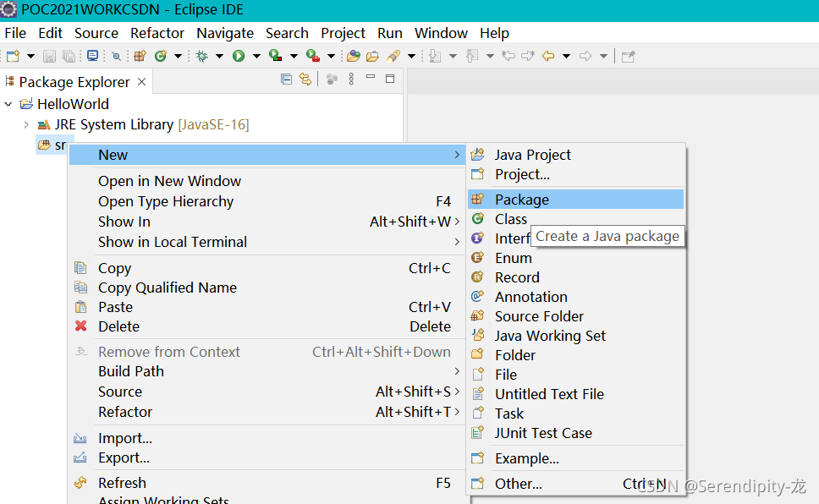Toggle Link with Editor in Package Explorer

click(x=305, y=79)
